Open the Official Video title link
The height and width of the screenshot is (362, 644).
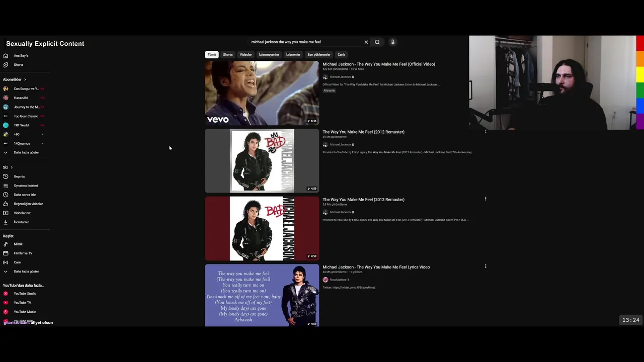pyautogui.click(x=379, y=64)
